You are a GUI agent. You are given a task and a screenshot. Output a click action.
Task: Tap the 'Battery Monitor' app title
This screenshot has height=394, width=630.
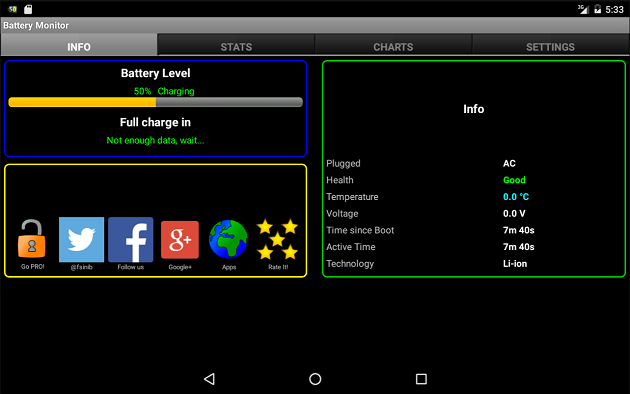pos(36,25)
